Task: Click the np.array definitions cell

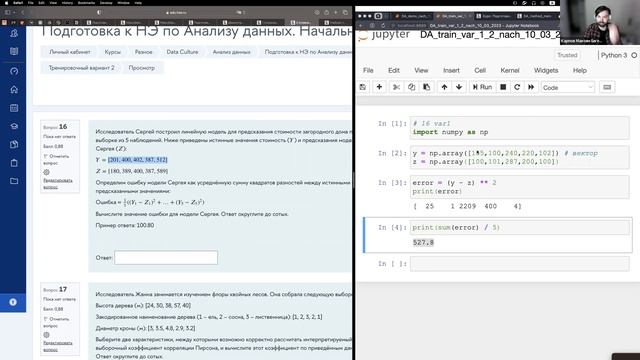Action: 520,158
